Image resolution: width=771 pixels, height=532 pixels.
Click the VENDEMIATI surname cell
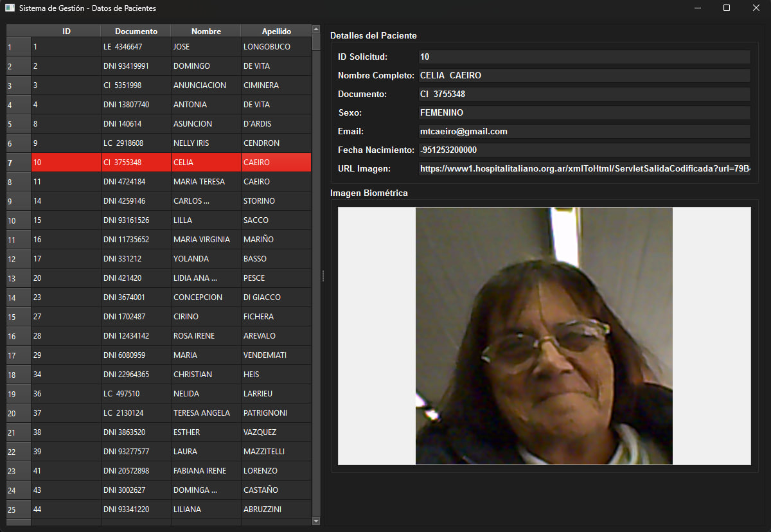point(276,355)
